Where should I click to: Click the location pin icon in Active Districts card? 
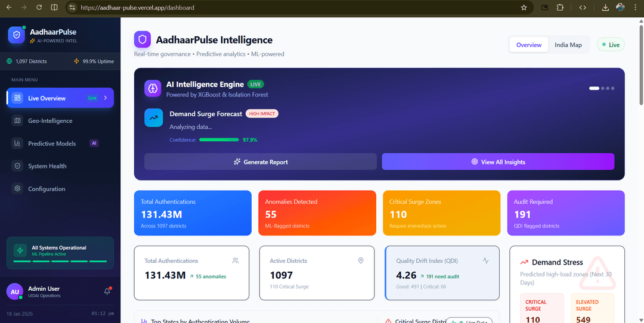pyautogui.click(x=361, y=260)
